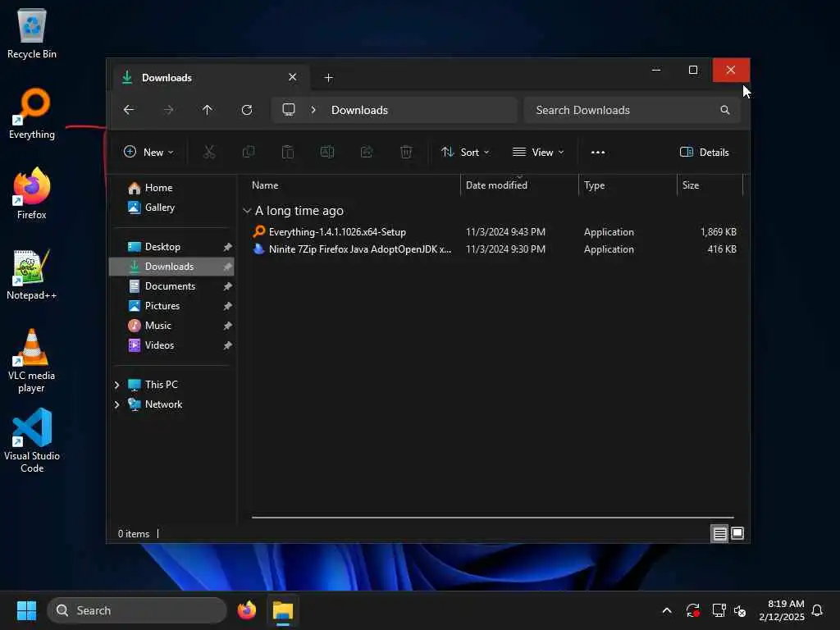Open the See more ellipsis menu
Viewport: 840px width, 630px height.
598,152
